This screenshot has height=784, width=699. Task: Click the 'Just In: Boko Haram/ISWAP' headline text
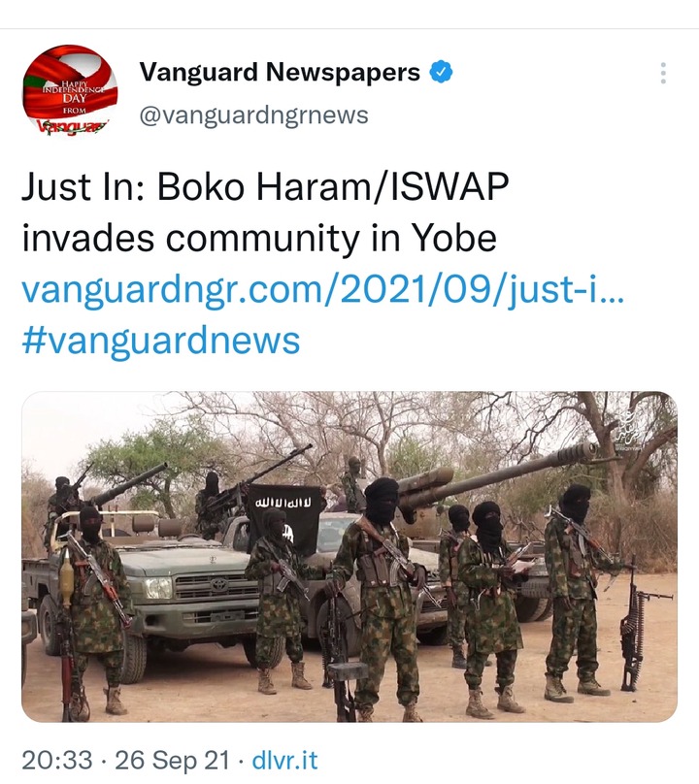[265, 186]
